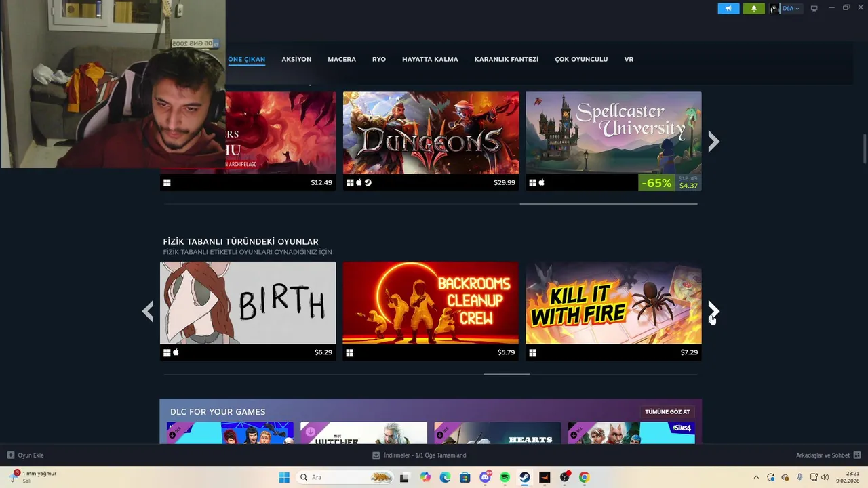The height and width of the screenshot is (488, 868).
Task: Advance the top carousel with right arrow
Action: 713,141
